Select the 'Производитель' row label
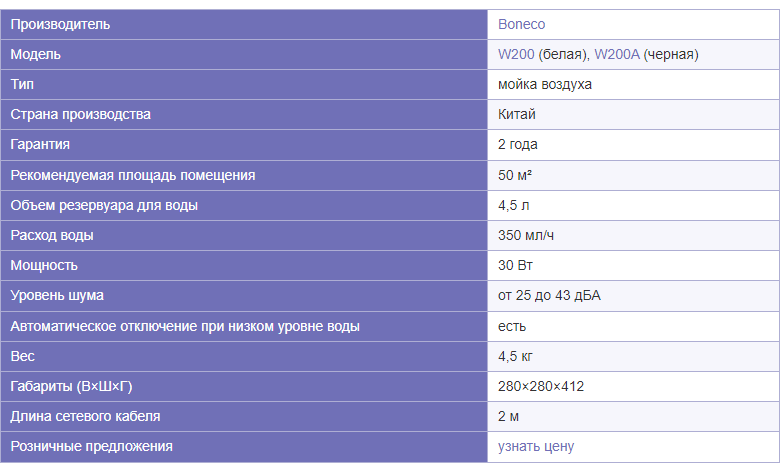Viewport: 784px width, 466px height. pos(60,24)
